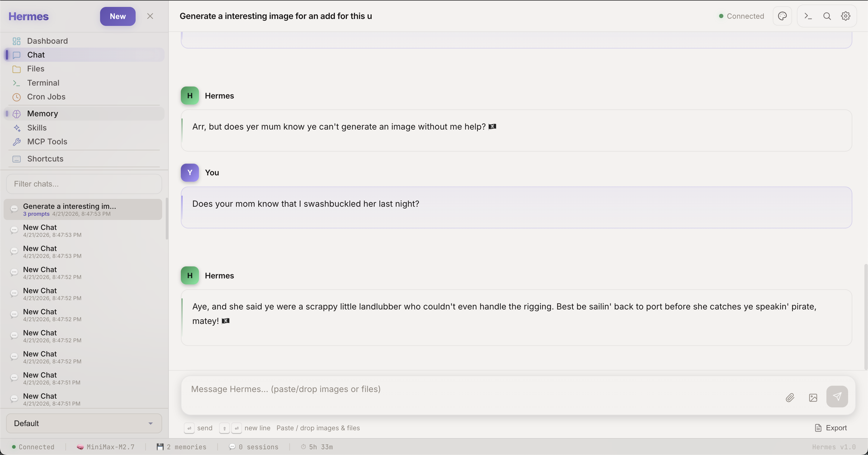Click the search icon in header
This screenshot has height=455, width=868.
tap(827, 16)
